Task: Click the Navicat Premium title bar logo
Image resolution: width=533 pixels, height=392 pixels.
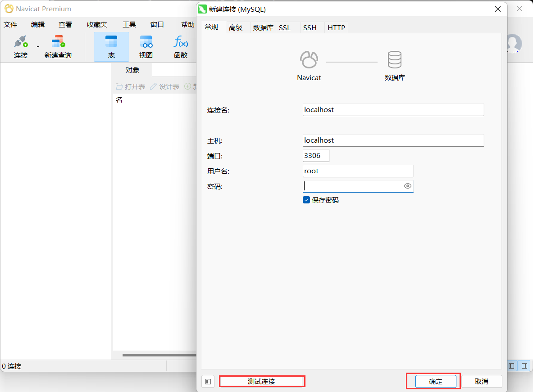Action: [x=9, y=9]
